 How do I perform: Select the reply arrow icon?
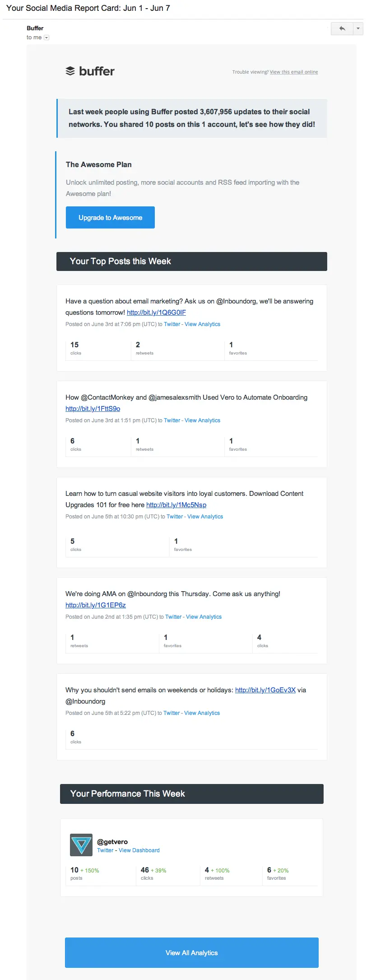coord(342,28)
